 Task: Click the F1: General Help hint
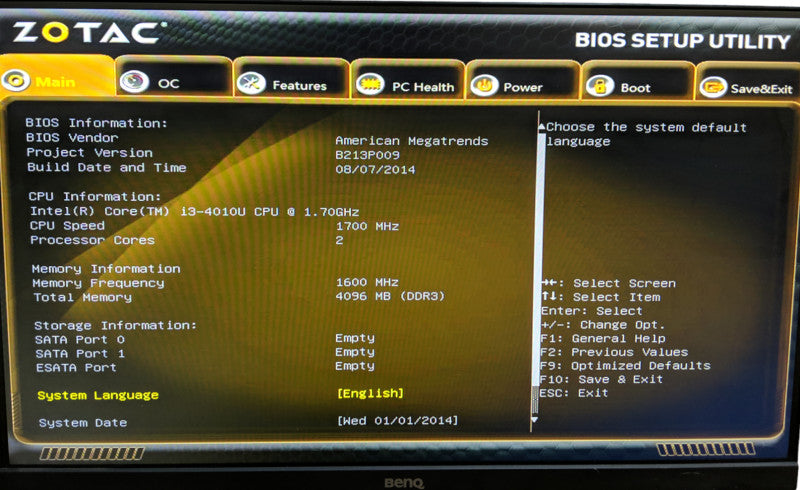click(x=603, y=338)
